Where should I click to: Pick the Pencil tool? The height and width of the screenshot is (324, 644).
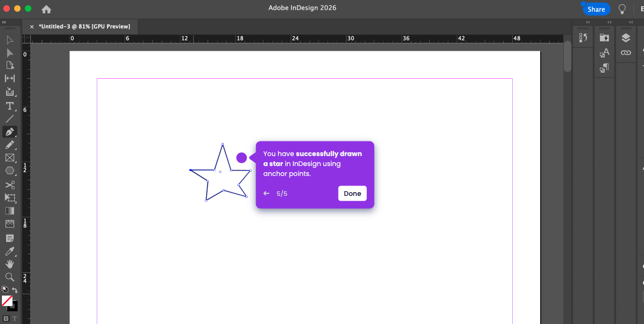(9, 145)
